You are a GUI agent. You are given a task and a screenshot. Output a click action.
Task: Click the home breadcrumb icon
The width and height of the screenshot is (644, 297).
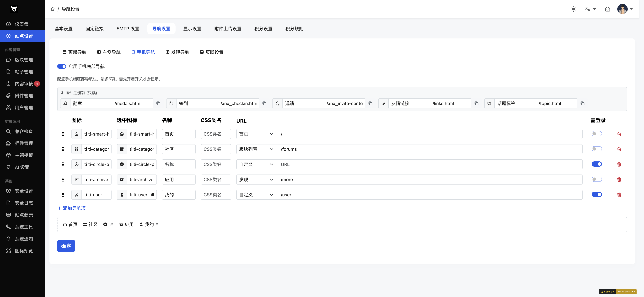[x=53, y=9]
